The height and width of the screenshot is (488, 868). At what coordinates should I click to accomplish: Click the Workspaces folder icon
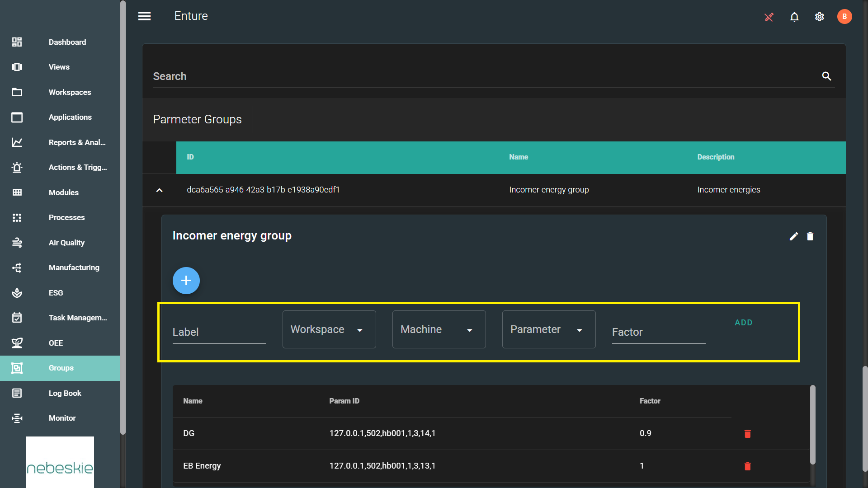click(x=17, y=92)
